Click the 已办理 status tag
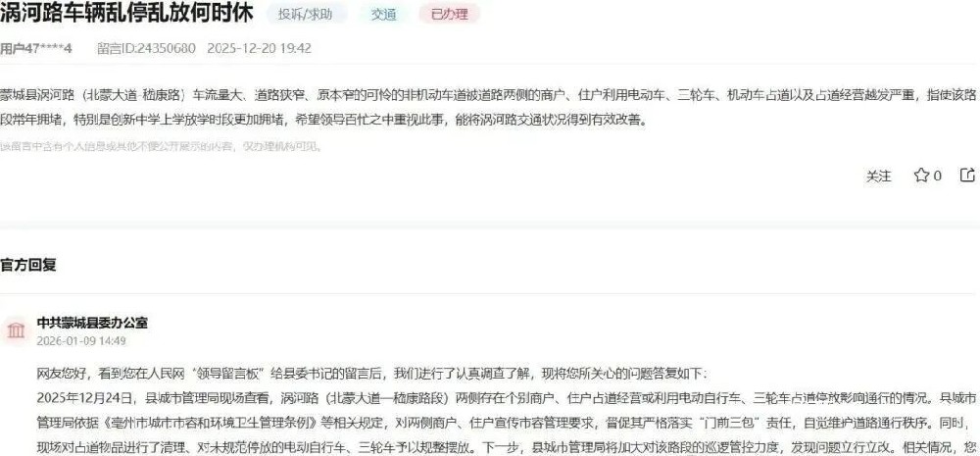This screenshot has height=456, width=980. pos(450,15)
